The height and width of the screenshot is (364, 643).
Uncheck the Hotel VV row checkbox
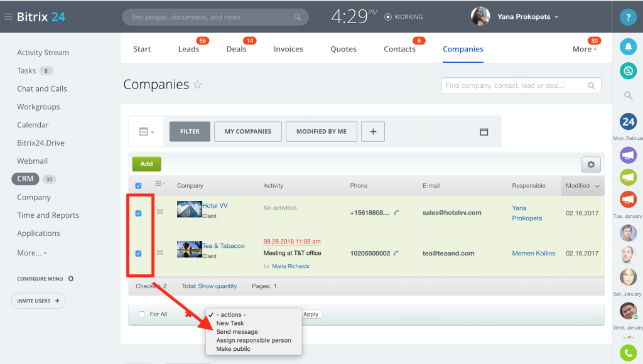[x=139, y=213]
